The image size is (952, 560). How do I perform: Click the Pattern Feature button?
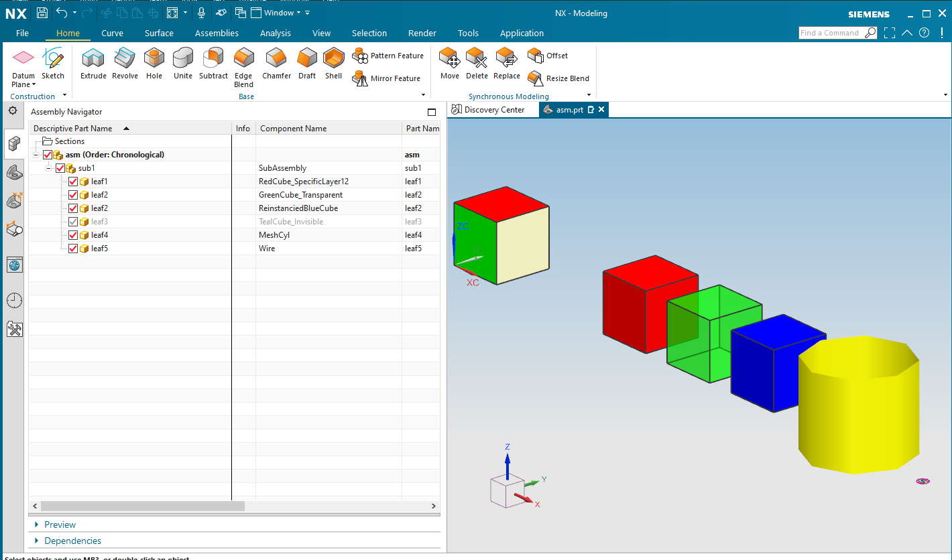point(389,56)
